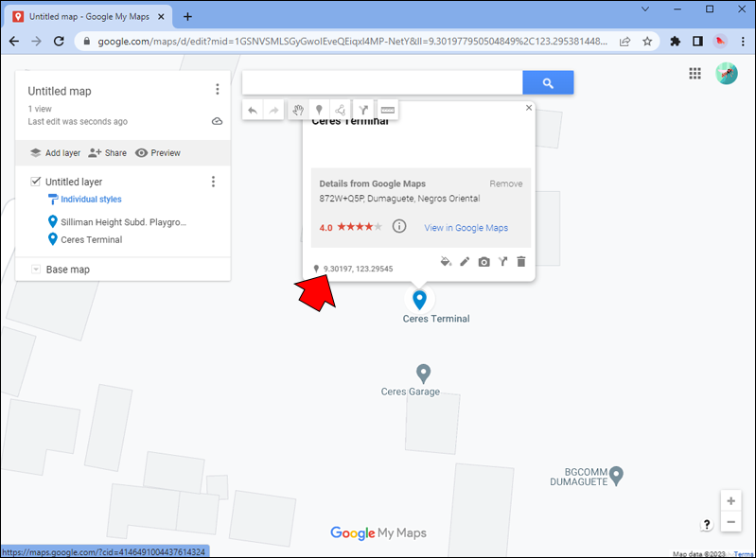Click the pencil edit icon in popup

pos(465,262)
